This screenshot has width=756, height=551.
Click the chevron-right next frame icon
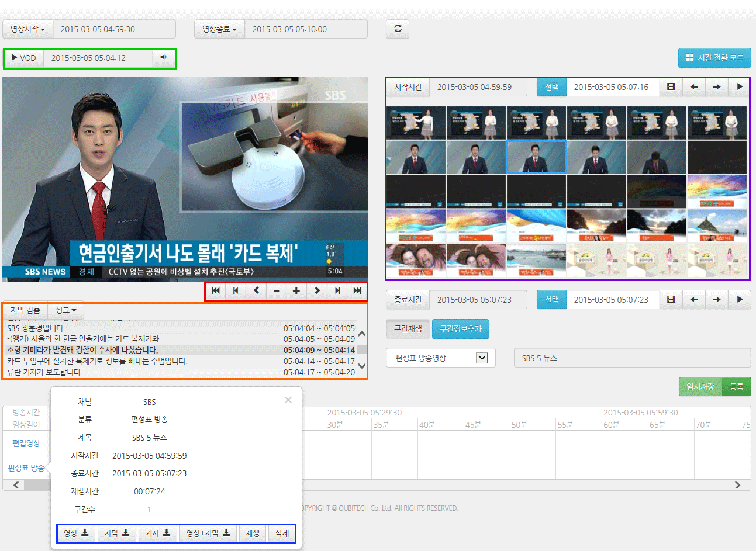[x=317, y=290]
